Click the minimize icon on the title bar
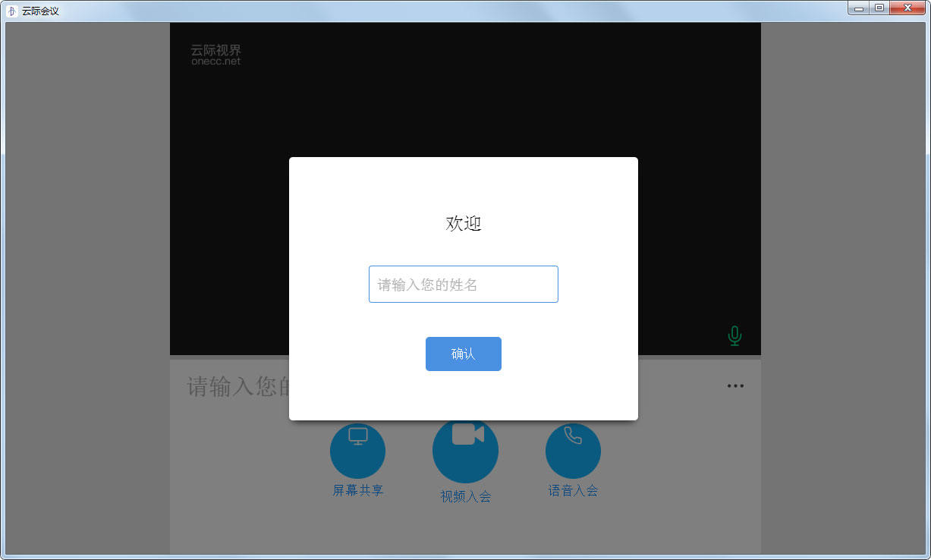 (858, 8)
